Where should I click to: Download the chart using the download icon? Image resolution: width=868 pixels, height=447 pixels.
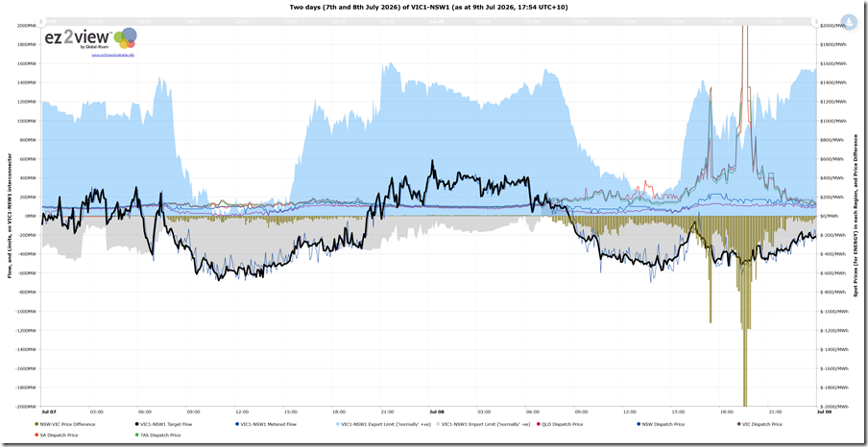click(848, 21)
